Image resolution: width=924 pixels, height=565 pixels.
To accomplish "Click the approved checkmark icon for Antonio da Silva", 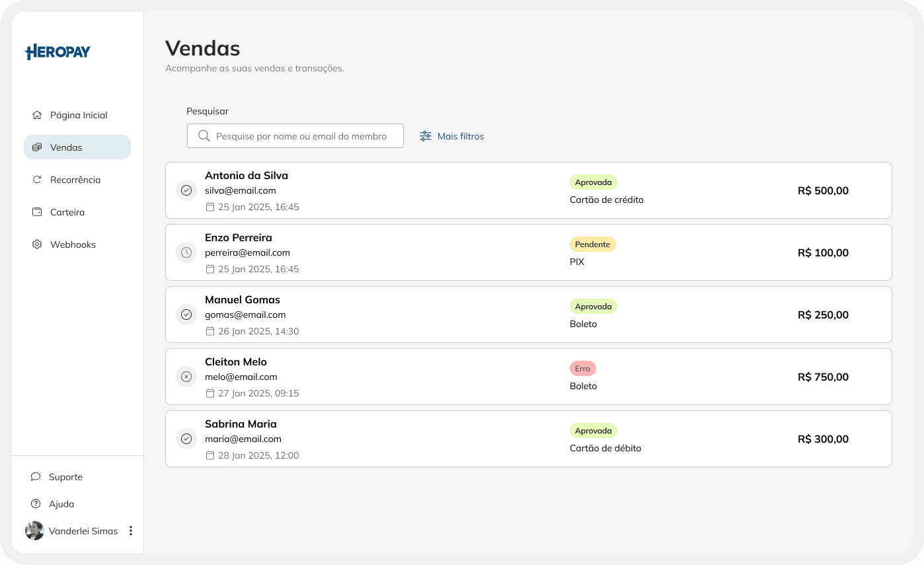I will (186, 190).
